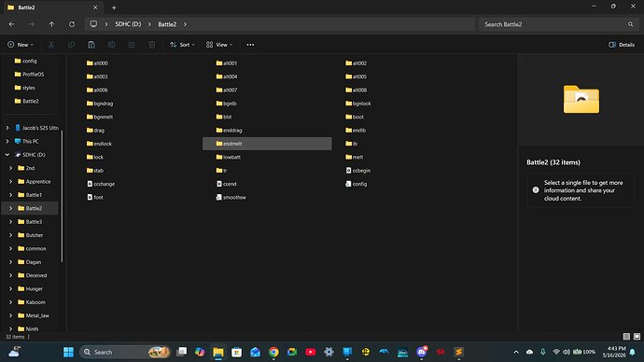The height and width of the screenshot is (362, 644).
Task: Select the ccbegin file
Action: (x=358, y=171)
